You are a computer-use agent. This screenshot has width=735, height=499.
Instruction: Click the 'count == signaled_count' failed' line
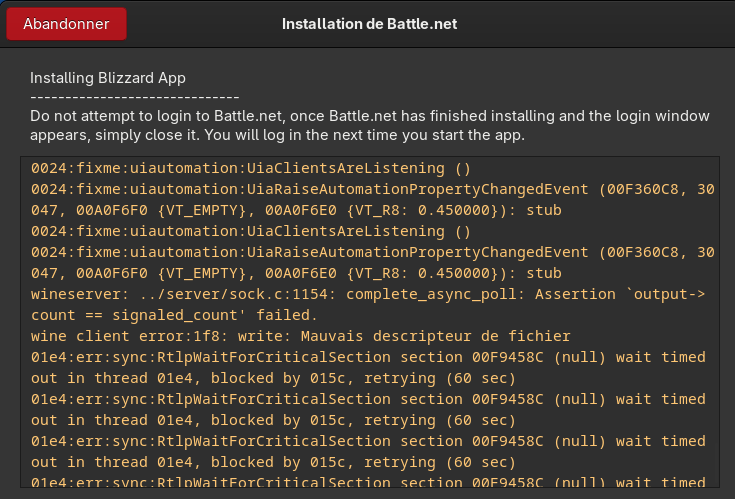point(174,315)
